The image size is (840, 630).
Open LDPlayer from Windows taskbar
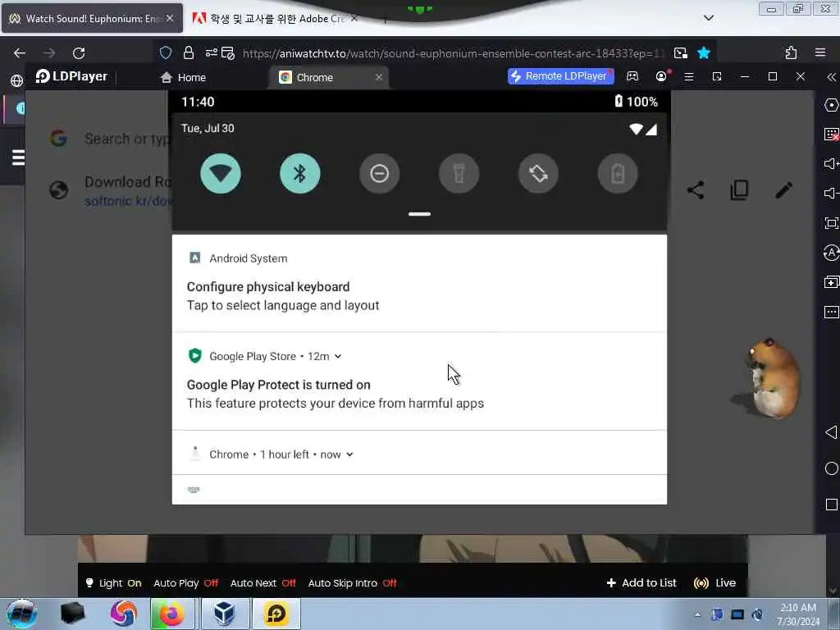point(276,614)
